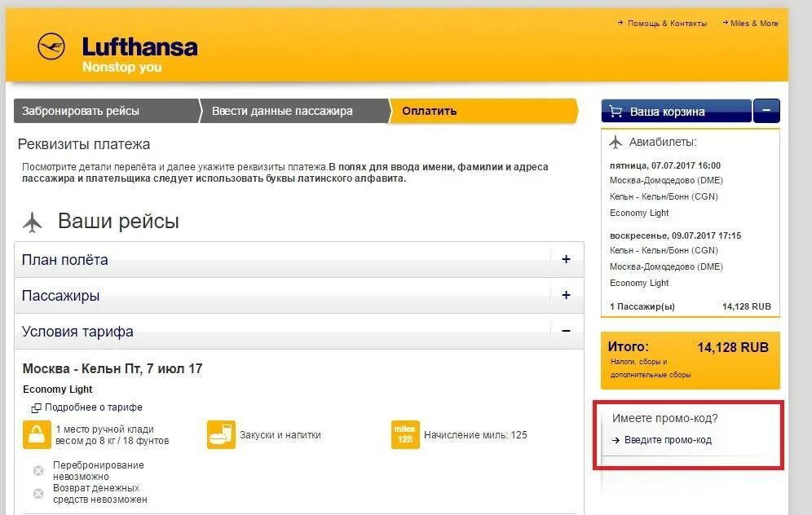Open the Ввести данные пассажира step

[x=285, y=110]
